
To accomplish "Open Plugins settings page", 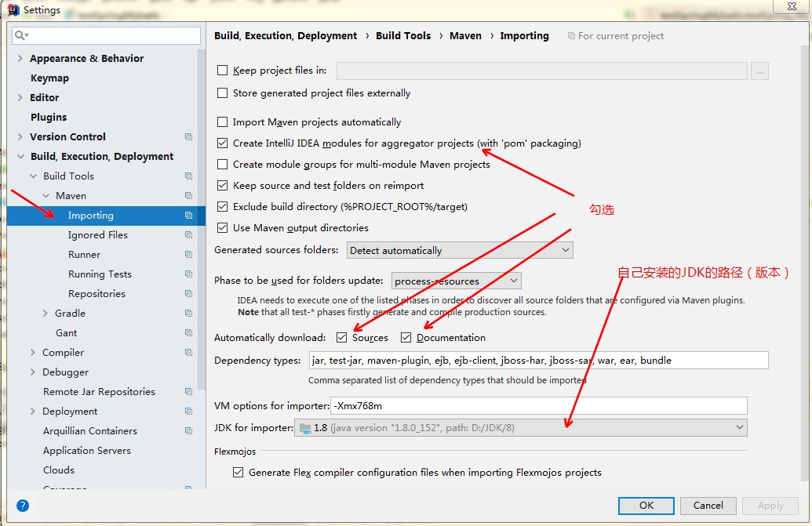I will pos(49,117).
